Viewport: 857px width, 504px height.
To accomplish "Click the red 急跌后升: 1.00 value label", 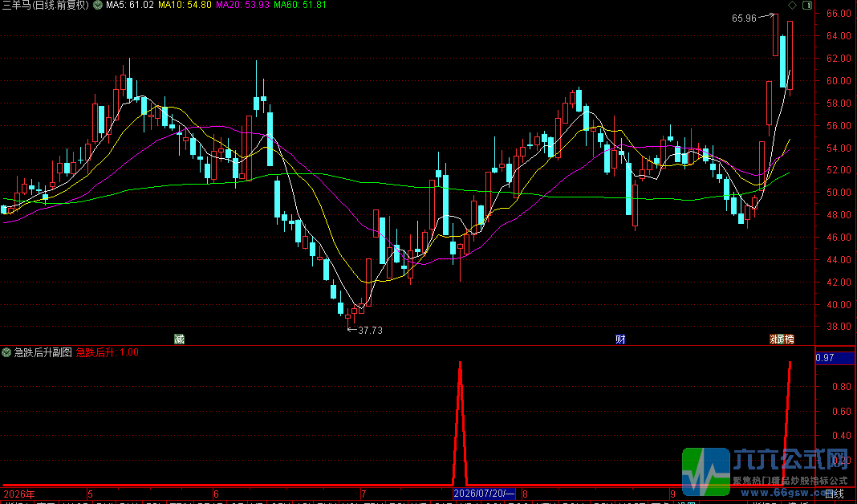I will point(108,352).
